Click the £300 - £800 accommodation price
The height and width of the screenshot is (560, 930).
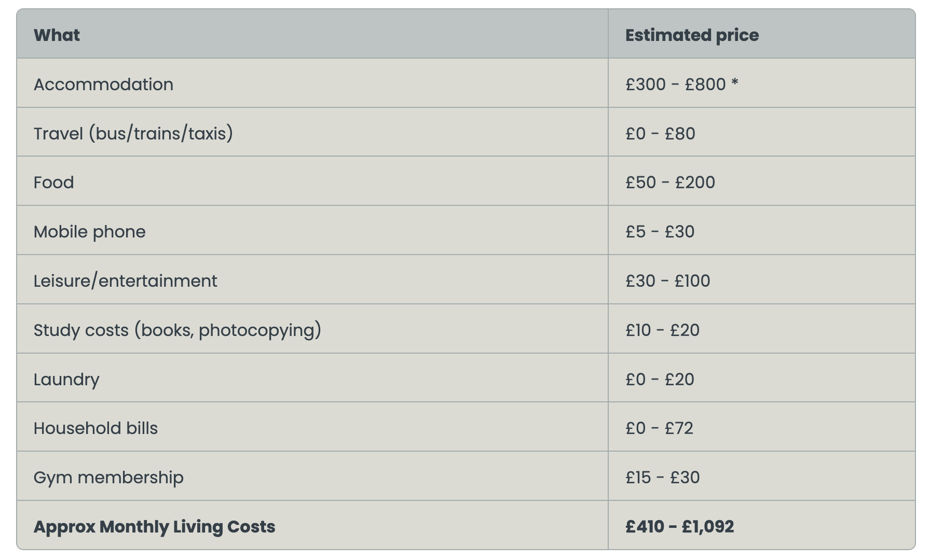click(x=681, y=85)
